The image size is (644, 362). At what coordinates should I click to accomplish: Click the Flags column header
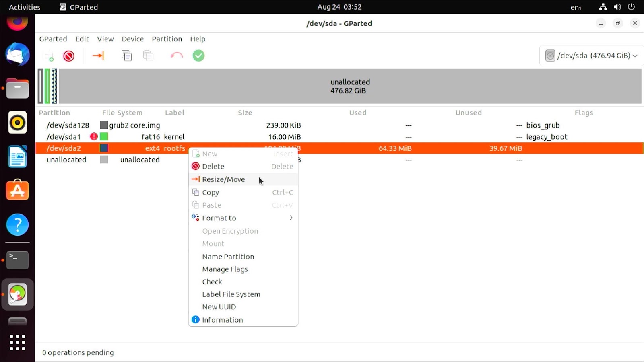(x=584, y=113)
